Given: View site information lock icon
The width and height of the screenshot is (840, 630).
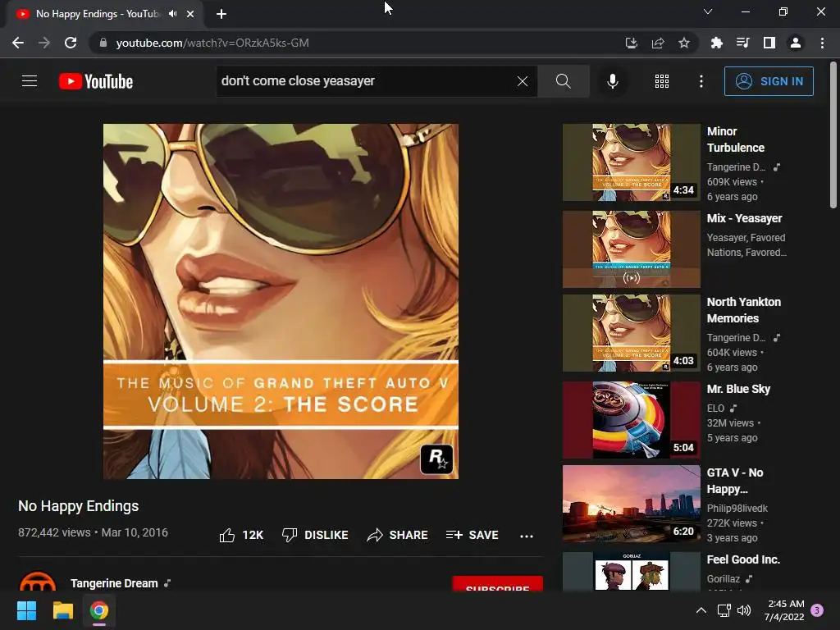Looking at the screenshot, I should [103, 43].
